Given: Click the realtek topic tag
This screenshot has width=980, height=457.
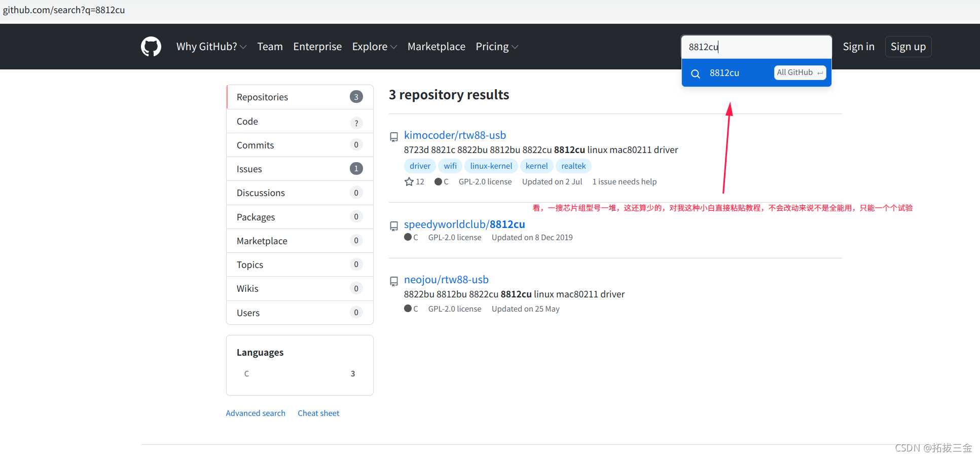Looking at the screenshot, I should 573,166.
